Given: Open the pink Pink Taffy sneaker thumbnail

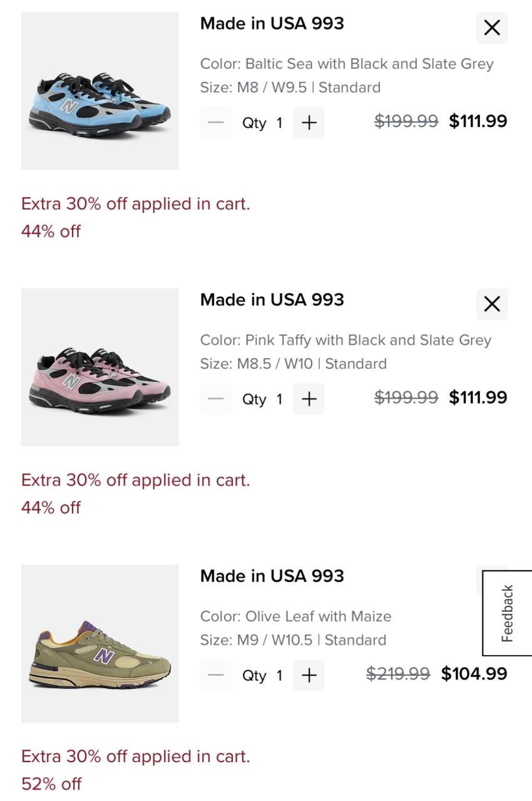Looking at the screenshot, I should [100, 367].
